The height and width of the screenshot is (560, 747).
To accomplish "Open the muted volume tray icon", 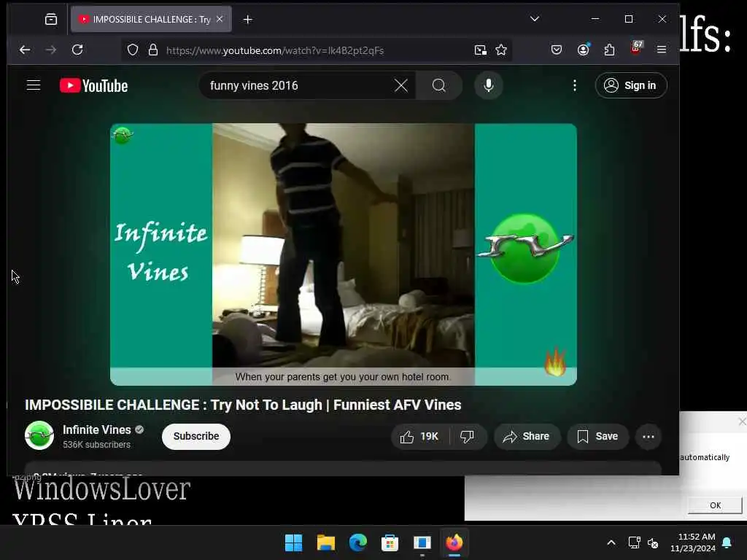I will [653, 542].
